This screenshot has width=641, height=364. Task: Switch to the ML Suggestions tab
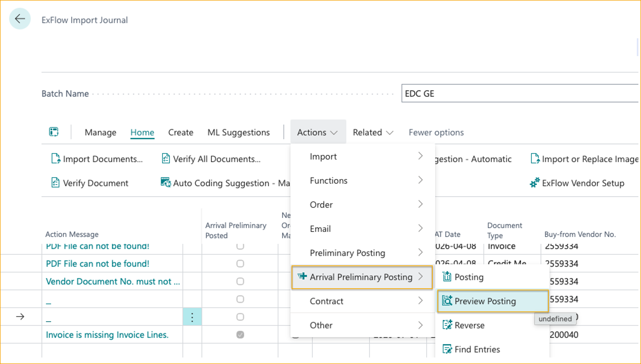(x=238, y=132)
